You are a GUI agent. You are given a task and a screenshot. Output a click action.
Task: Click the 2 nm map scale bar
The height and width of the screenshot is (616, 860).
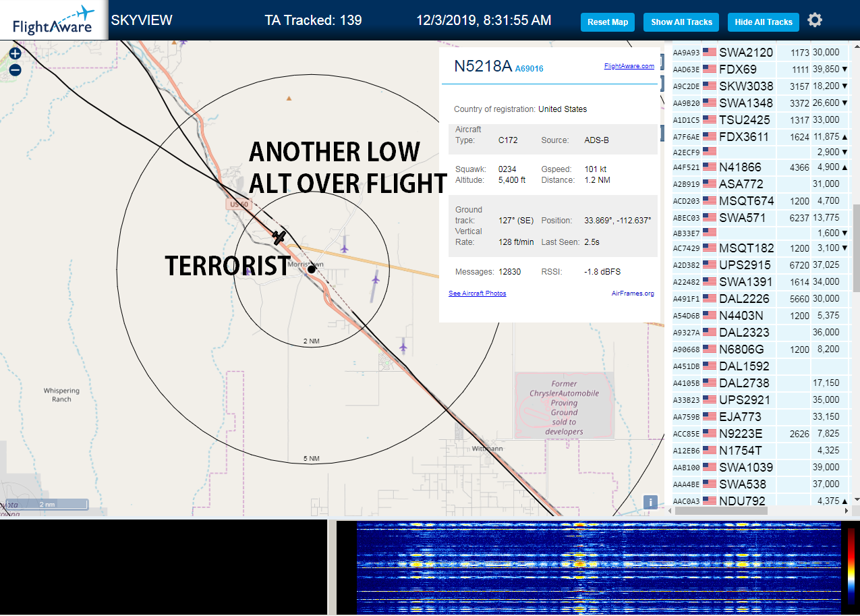(47, 504)
